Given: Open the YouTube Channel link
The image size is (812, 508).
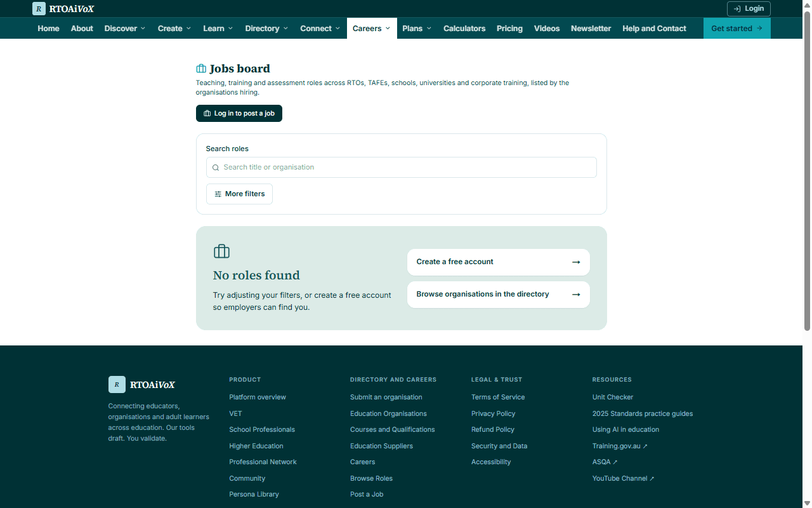Looking at the screenshot, I should [x=623, y=479].
